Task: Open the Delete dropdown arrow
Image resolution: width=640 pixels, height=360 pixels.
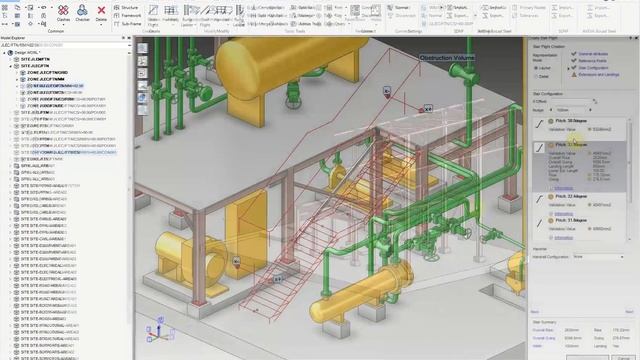Action: (x=101, y=24)
